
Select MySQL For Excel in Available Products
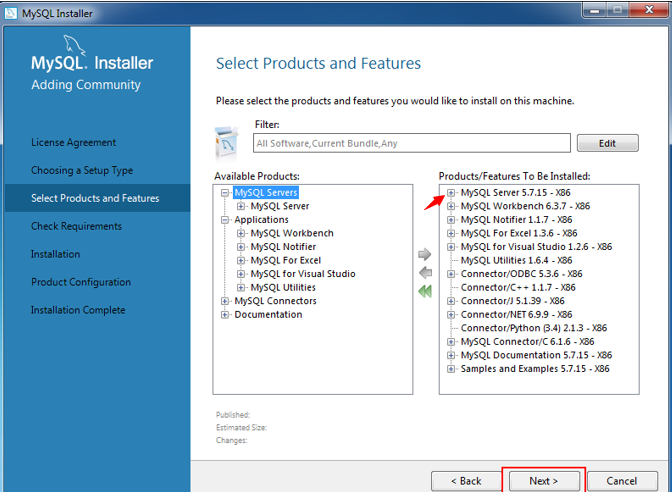[x=286, y=261]
